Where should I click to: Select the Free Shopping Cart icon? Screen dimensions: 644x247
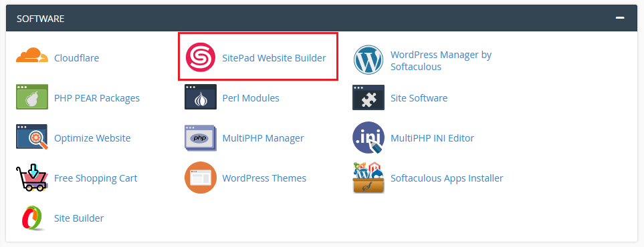pyautogui.click(x=32, y=178)
